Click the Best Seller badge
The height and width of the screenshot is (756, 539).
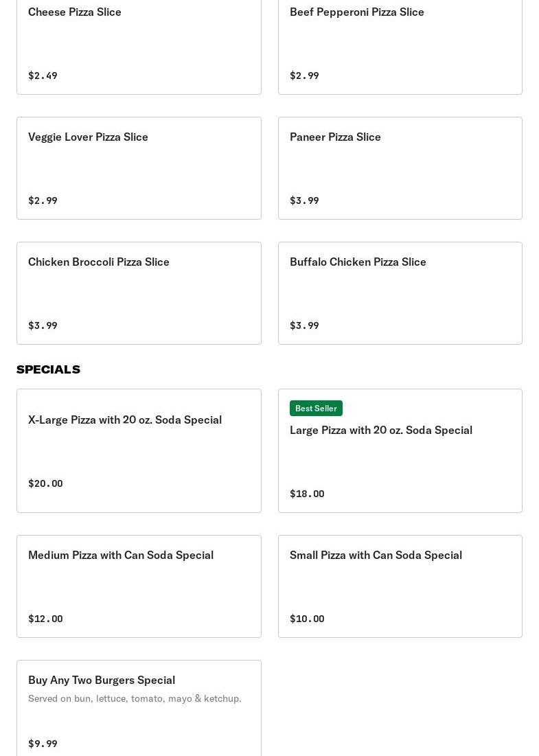316,408
